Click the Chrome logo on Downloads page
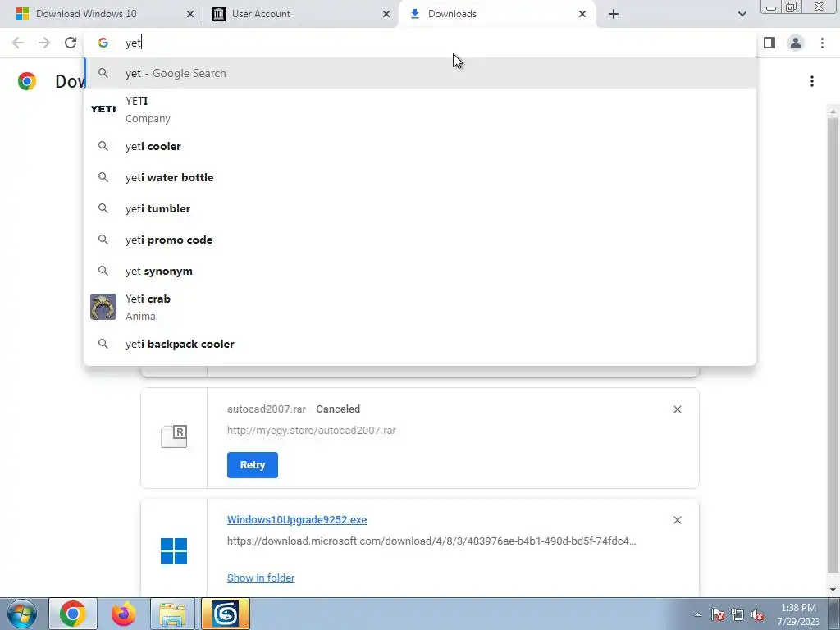 [x=27, y=81]
